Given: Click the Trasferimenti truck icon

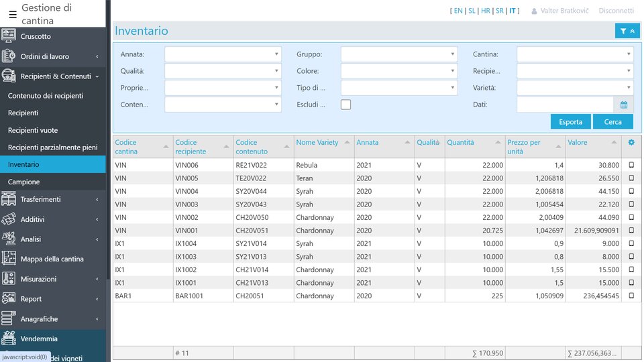Looking at the screenshot, I should coord(9,199).
